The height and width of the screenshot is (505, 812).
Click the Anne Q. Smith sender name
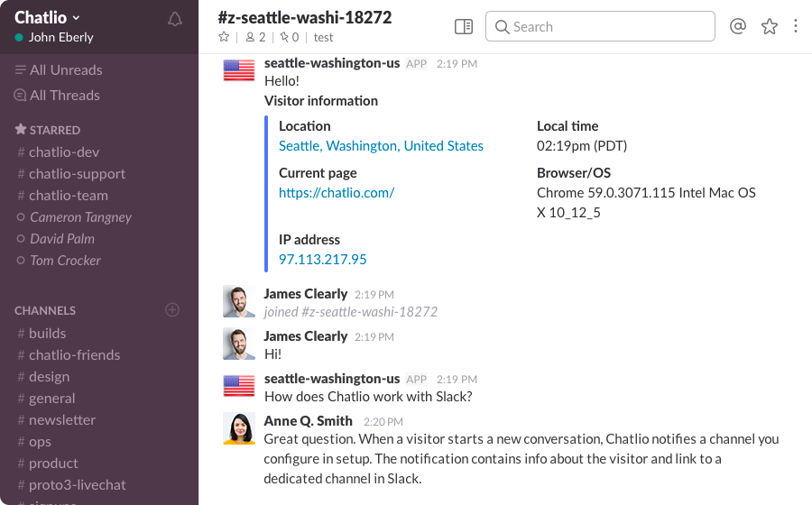pyautogui.click(x=309, y=421)
